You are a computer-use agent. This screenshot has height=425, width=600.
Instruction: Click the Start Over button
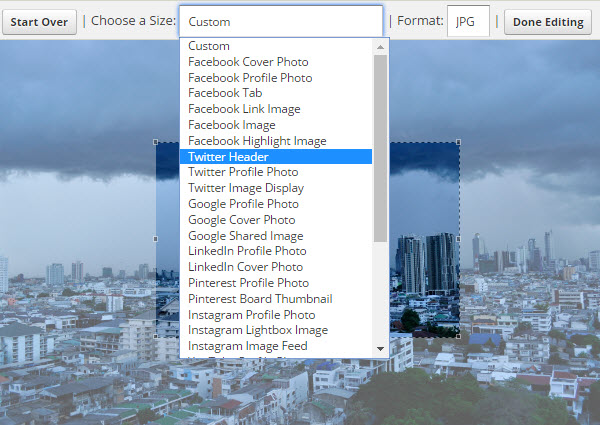click(39, 22)
